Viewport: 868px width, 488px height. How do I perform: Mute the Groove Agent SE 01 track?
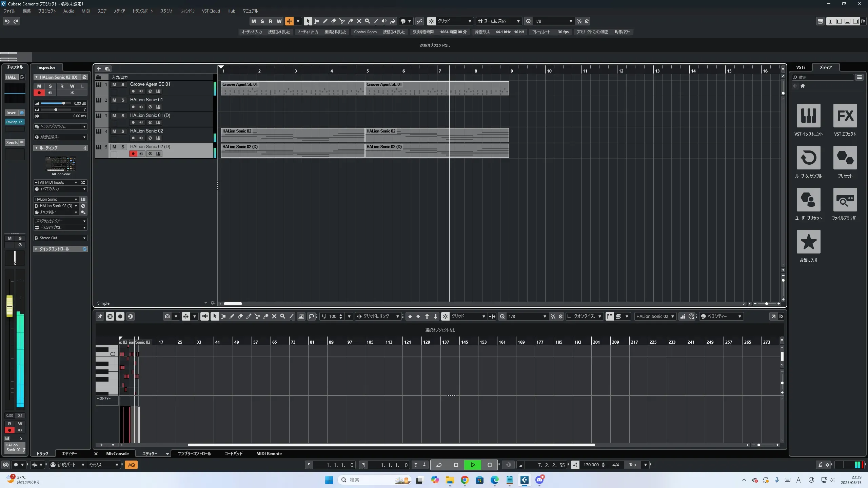tap(114, 84)
